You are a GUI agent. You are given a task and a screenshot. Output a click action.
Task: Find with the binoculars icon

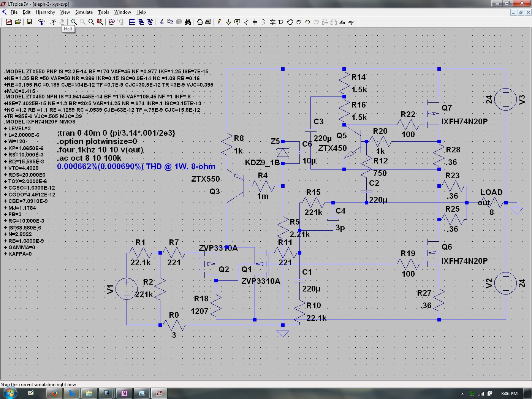coord(188,22)
